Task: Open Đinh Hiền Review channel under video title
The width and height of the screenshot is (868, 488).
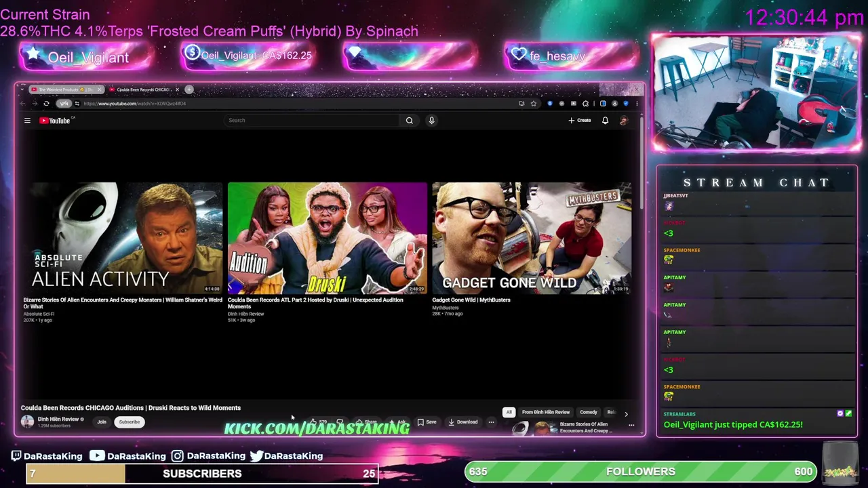Action: tap(58, 420)
